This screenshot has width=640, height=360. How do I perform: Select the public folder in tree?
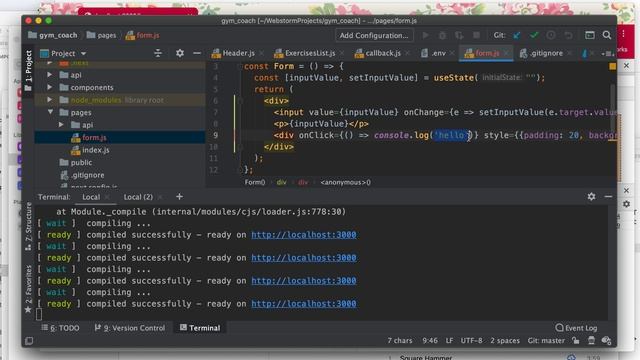(76, 162)
